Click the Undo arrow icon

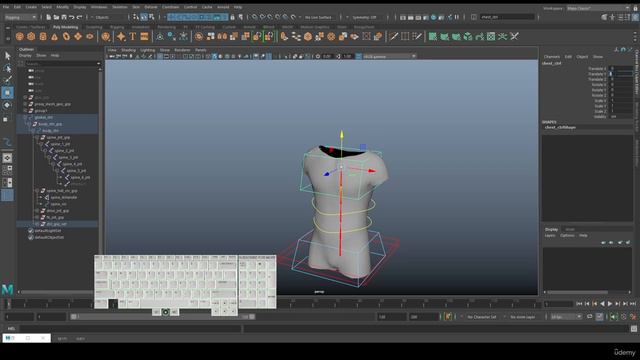pyautogui.click(x=71, y=17)
